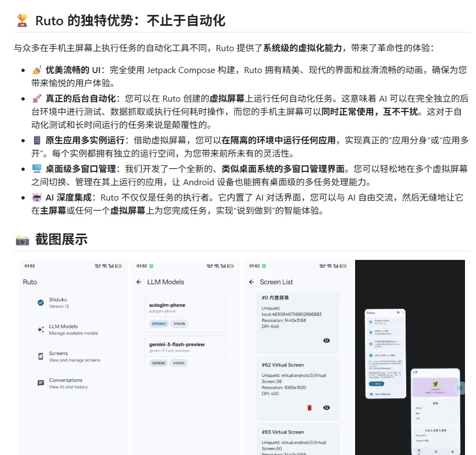The image size is (476, 455).
Task: Click the robot emoji before AI 深度集成
Action: 37,198
